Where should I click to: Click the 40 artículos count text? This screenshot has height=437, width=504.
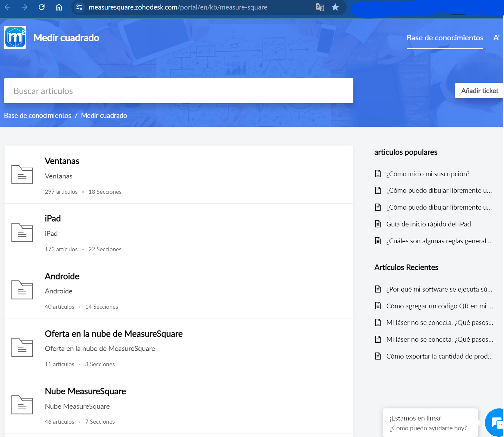click(59, 306)
